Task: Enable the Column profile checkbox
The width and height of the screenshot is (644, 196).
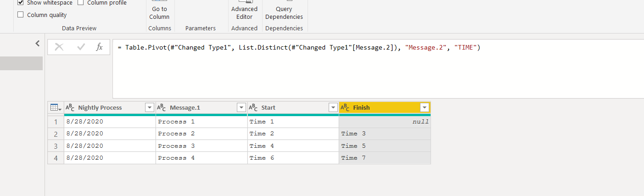Action: tap(81, 3)
